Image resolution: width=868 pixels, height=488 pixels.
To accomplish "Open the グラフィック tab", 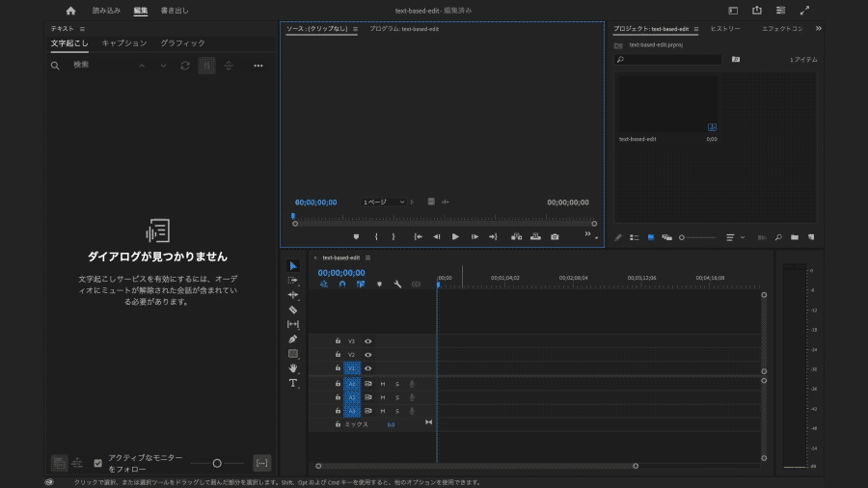I will pyautogui.click(x=182, y=43).
